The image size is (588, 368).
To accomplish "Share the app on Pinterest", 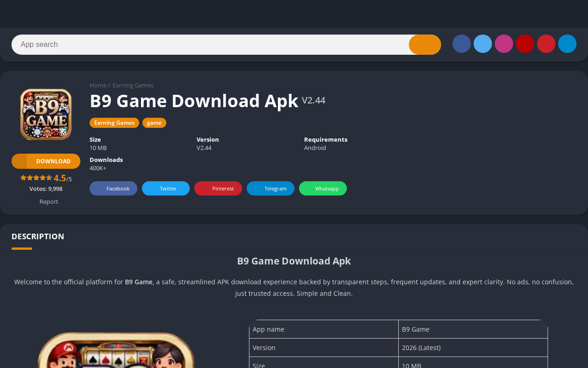I will click(218, 188).
